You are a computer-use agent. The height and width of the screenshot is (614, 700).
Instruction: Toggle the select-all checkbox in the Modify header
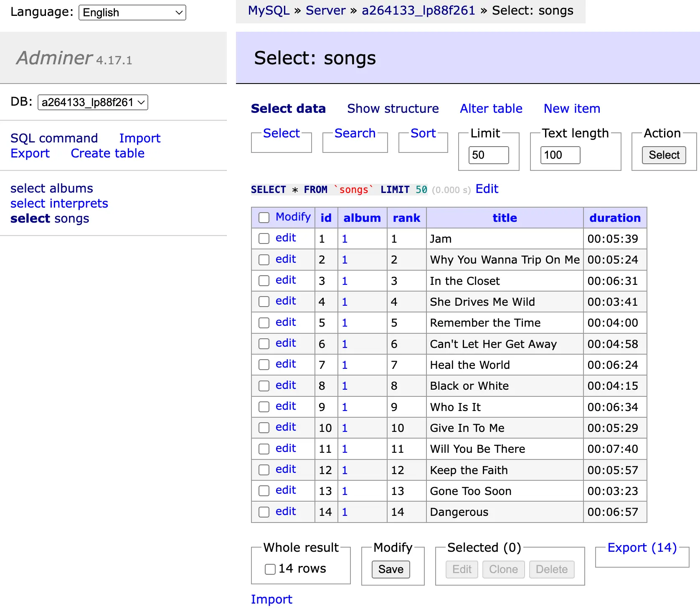pyautogui.click(x=264, y=218)
